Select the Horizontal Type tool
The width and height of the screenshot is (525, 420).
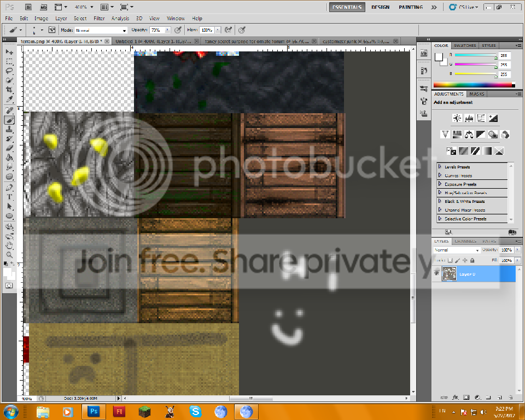9,196
